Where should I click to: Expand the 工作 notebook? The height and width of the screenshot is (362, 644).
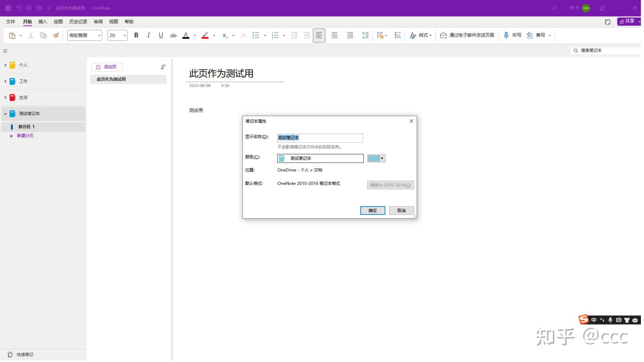point(5,81)
